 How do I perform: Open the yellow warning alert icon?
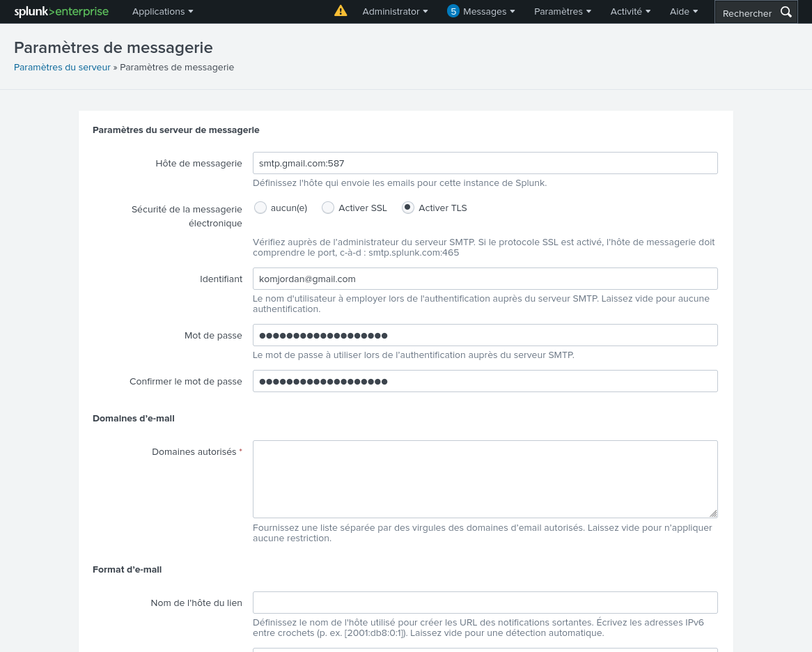[x=341, y=11]
